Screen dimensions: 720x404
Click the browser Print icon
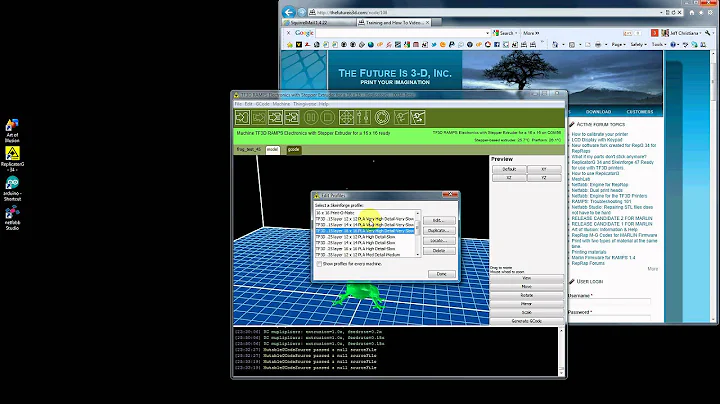tap(597, 45)
